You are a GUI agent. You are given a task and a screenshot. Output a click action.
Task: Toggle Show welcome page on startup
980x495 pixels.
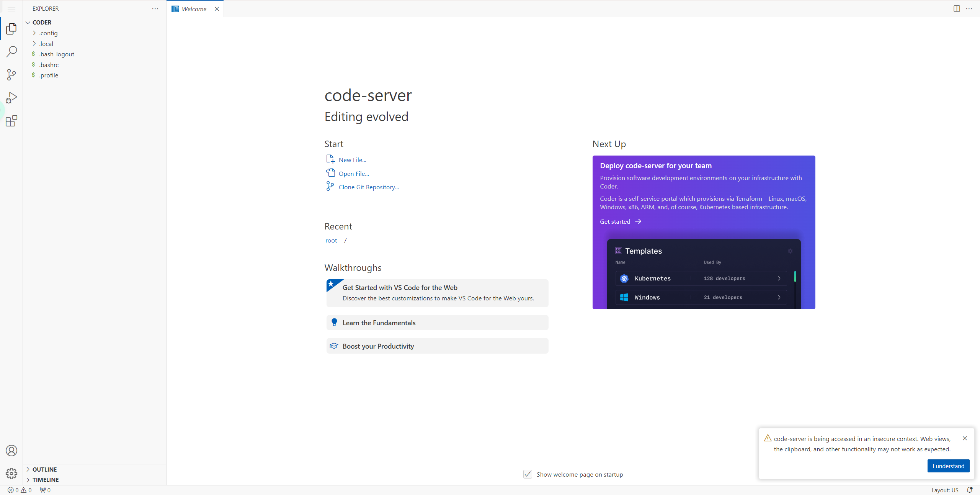528,474
